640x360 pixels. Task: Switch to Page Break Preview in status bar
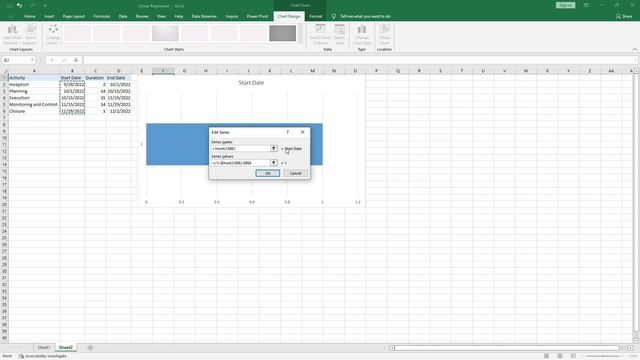573,356
